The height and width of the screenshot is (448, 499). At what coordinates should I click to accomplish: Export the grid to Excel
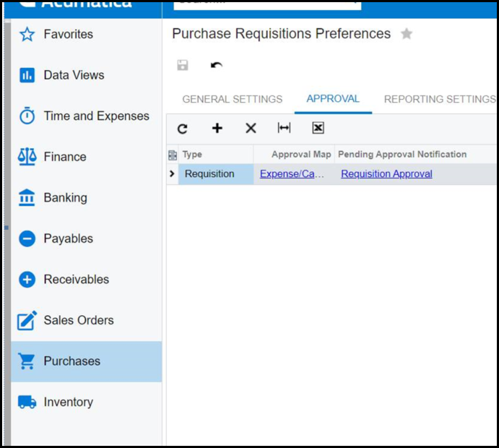(x=318, y=129)
